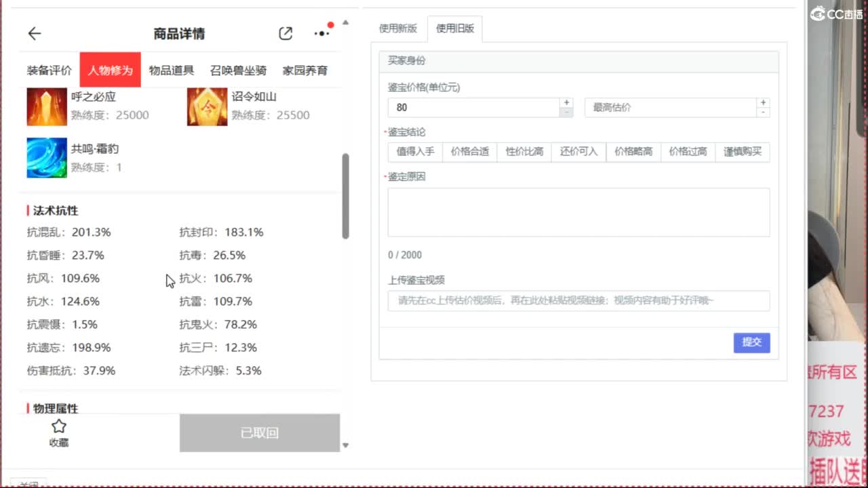Viewport: 868px width, 488px height.
Task: Select the 共鸣·霜豹 skill icon
Action: coord(47,158)
